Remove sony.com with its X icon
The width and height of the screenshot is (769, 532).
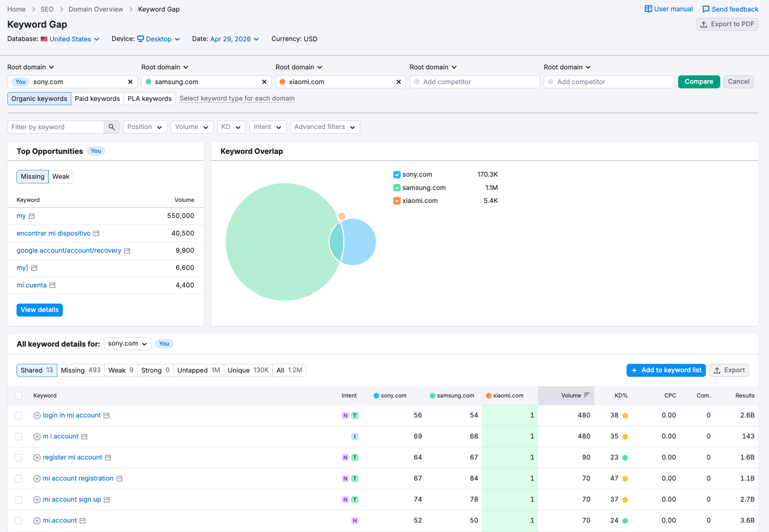click(130, 82)
